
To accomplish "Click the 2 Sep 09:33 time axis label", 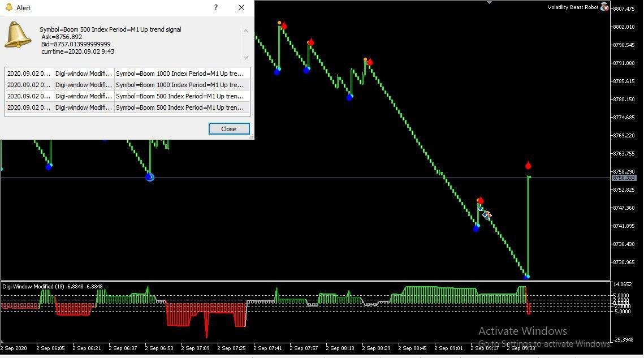I will click(521, 348).
